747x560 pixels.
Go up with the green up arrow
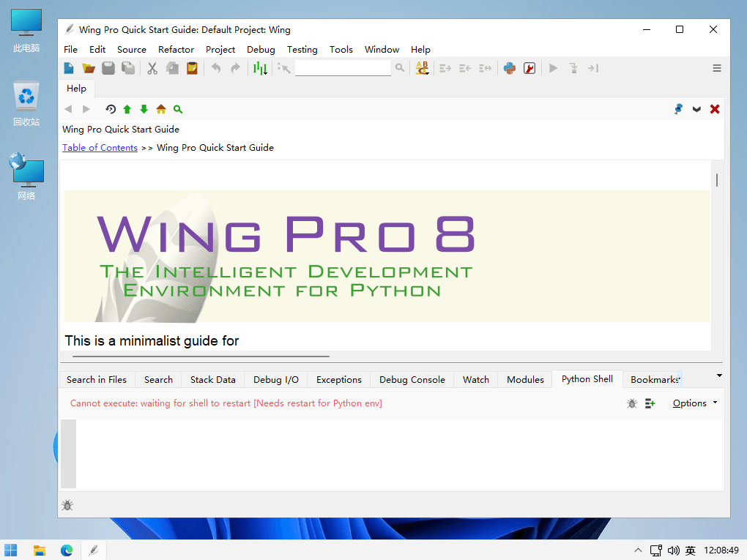(127, 109)
